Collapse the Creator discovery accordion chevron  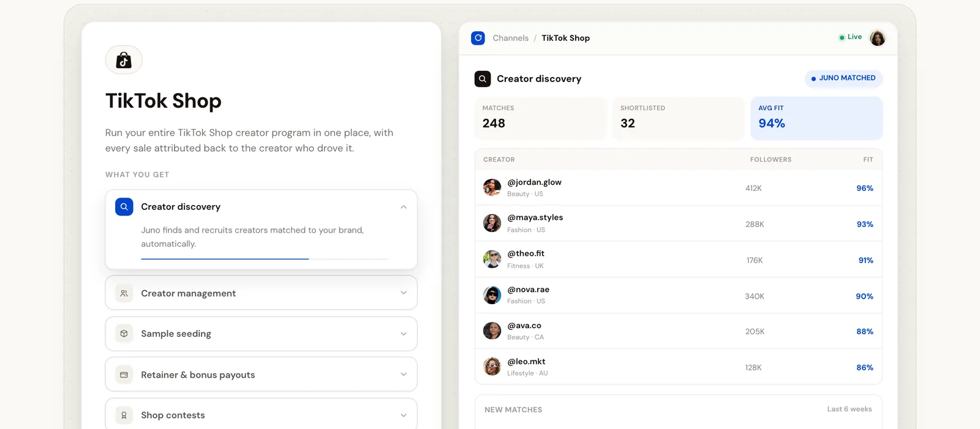(404, 207)
